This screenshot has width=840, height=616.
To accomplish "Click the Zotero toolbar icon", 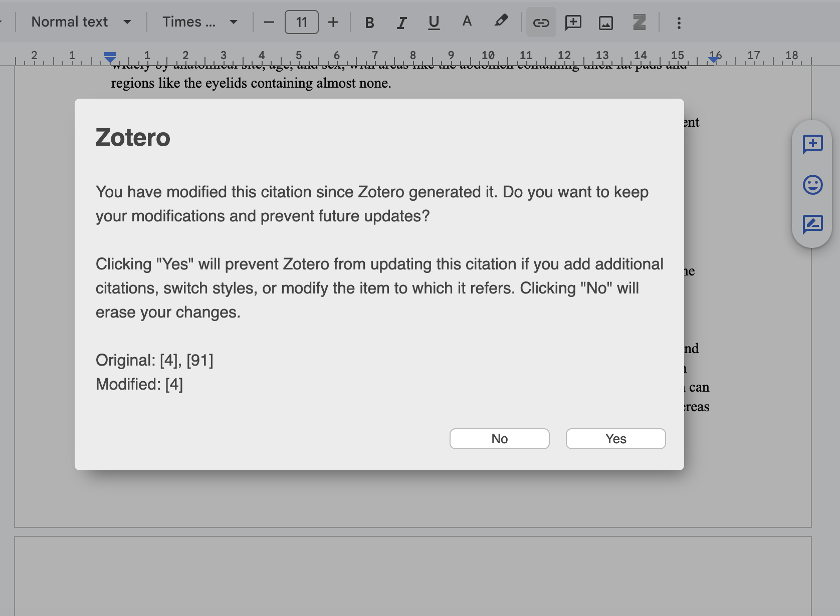I will click(x=640, y=23).
